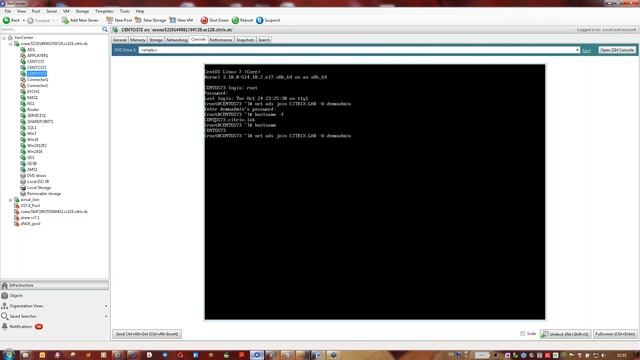The image size is (640, 360).
Task: Select the Win2012R2 virtual machine
Action: pos(36,145)
